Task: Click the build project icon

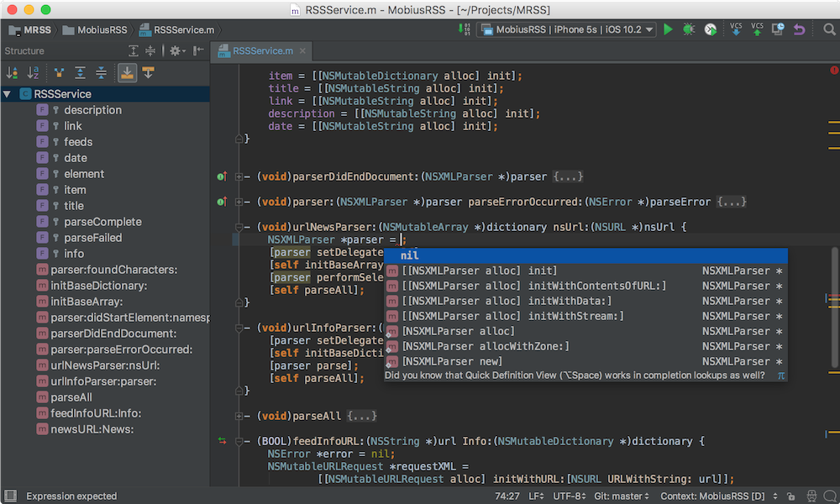Action: point(465,29)
